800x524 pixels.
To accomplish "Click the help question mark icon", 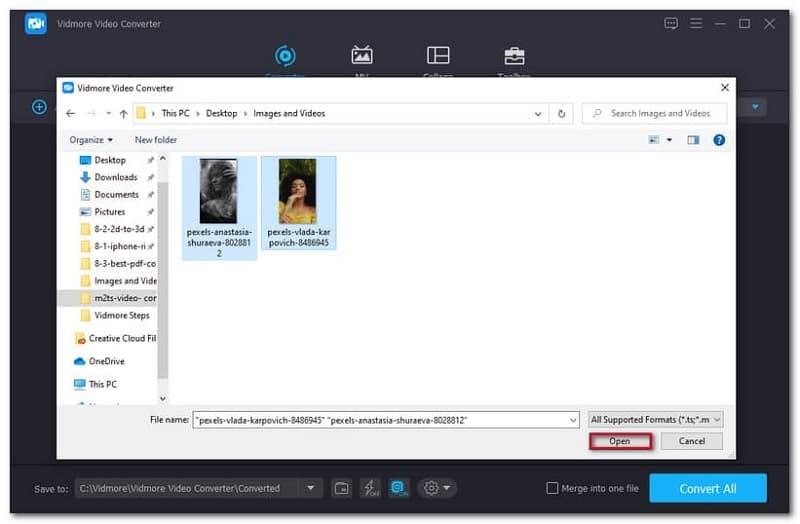I will [x=719, y=140].
